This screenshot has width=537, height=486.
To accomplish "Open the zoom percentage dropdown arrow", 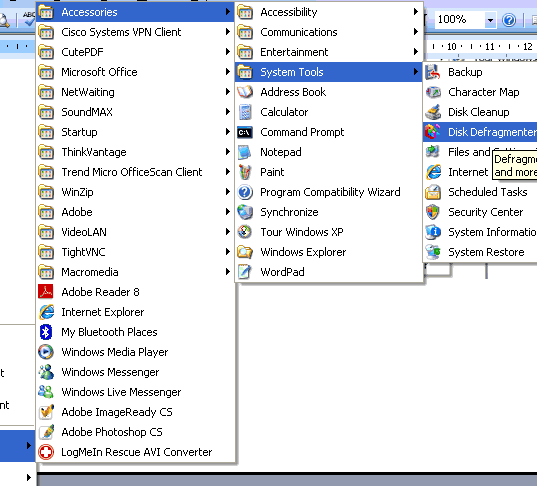I will 490,20.
